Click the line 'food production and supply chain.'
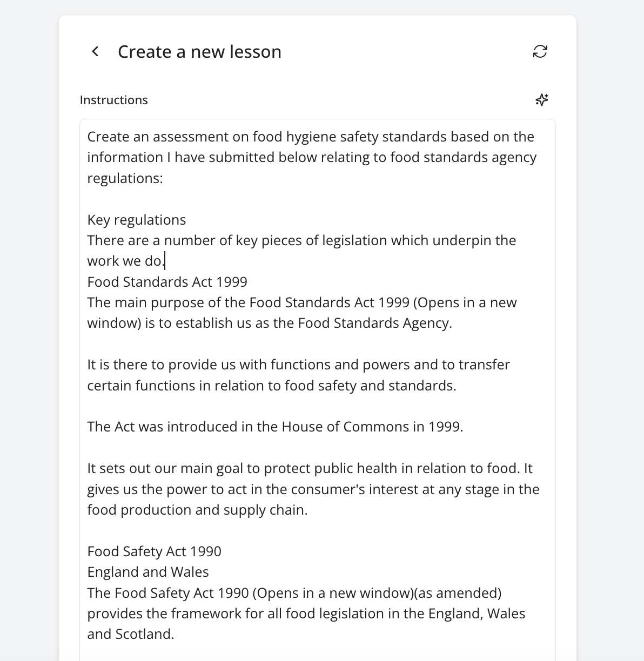The image size is (644, 661). (197, 510)
